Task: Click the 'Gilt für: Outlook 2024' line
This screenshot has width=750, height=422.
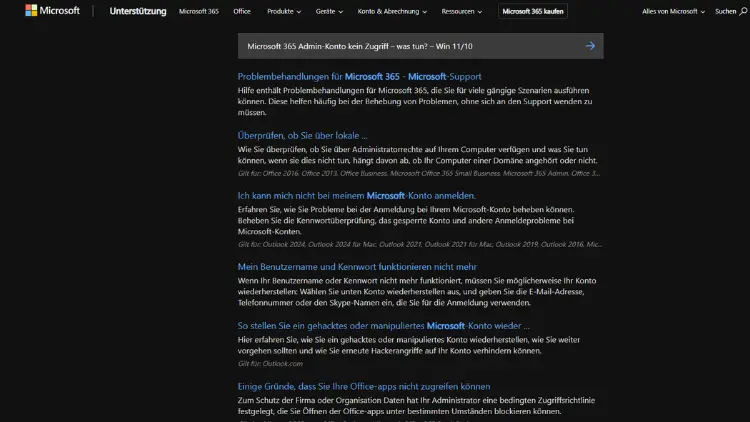Action: (x=419, y=244)
